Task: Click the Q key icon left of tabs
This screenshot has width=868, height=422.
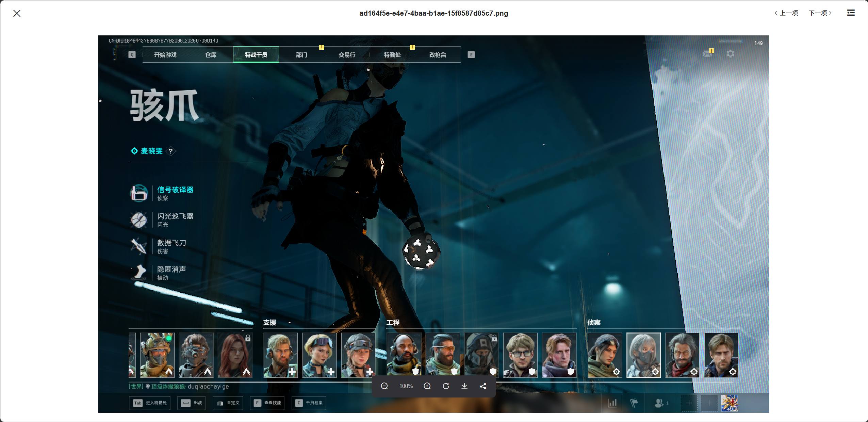Action: point(132,55)
